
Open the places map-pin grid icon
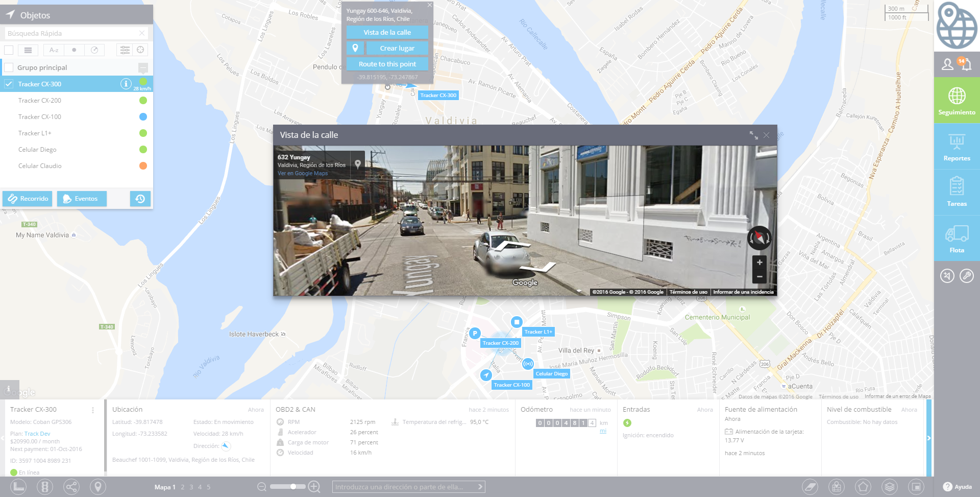[837, 487]
